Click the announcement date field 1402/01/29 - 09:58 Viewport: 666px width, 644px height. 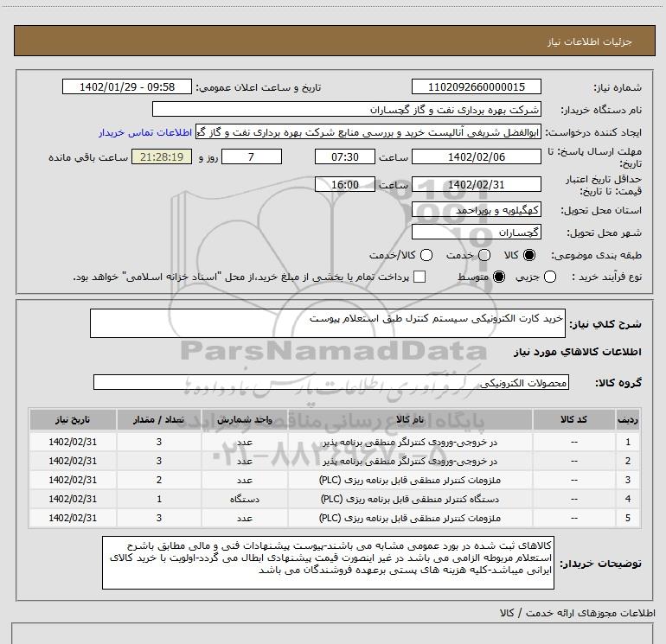127,87
